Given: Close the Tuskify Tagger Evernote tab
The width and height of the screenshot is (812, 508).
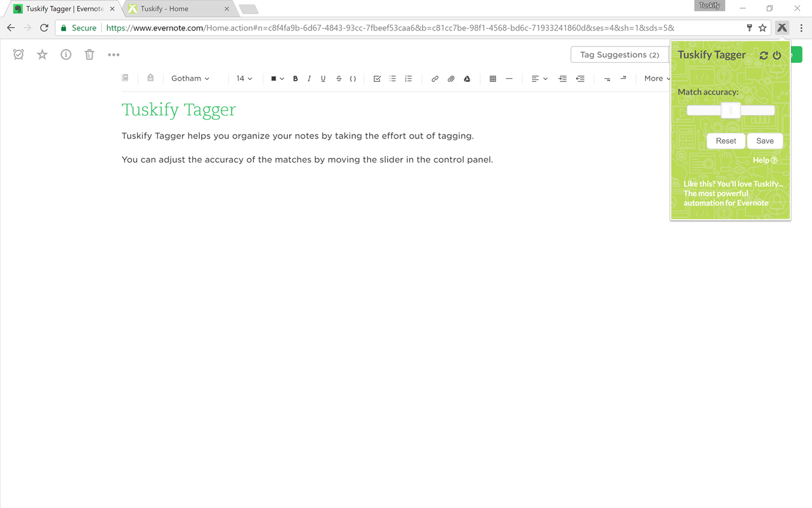Looking at the screenshot, I should coord(112,9).
